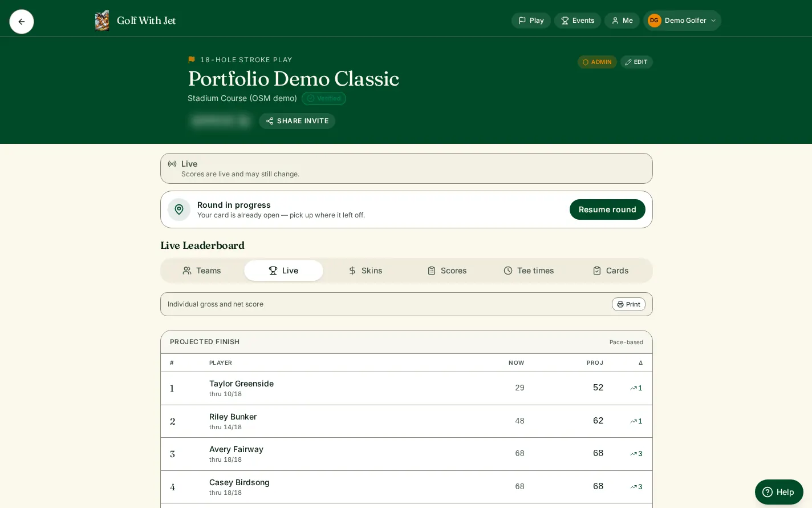Image resolution: width=812 pixels, height=508 pixels.
Task: Click projected score 52 for Taylor Greenside
Action: (598, 388)
